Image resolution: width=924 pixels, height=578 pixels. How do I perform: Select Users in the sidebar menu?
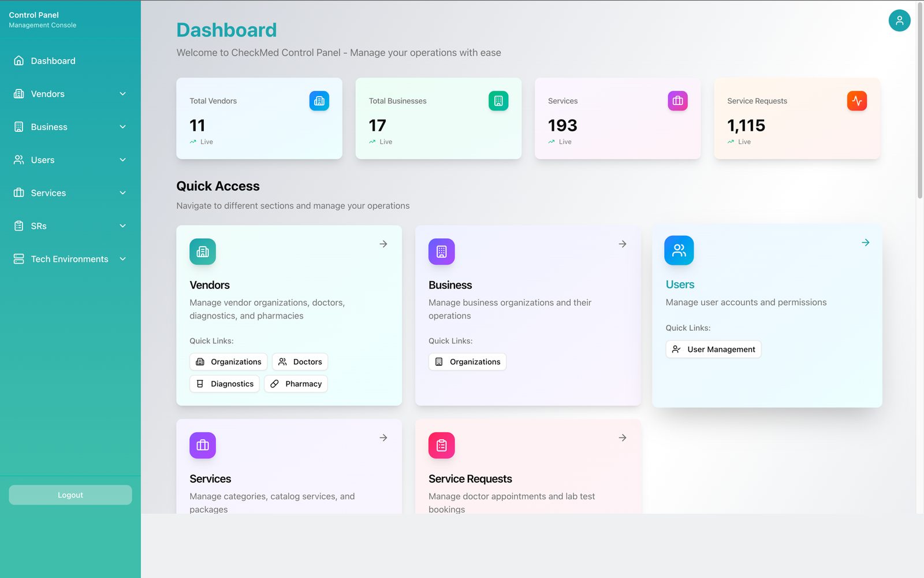[70, 160]
